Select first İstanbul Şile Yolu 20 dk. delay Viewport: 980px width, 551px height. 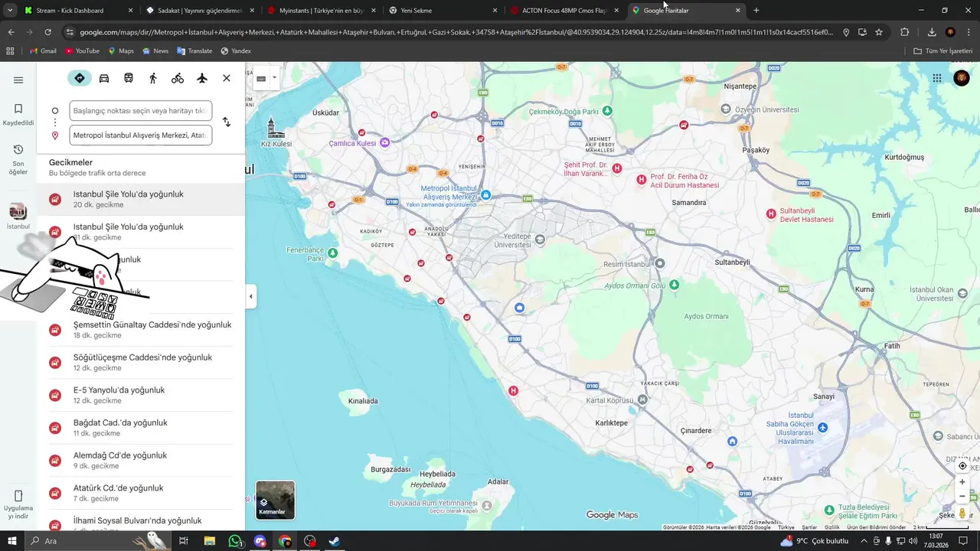tap(141, 199)
